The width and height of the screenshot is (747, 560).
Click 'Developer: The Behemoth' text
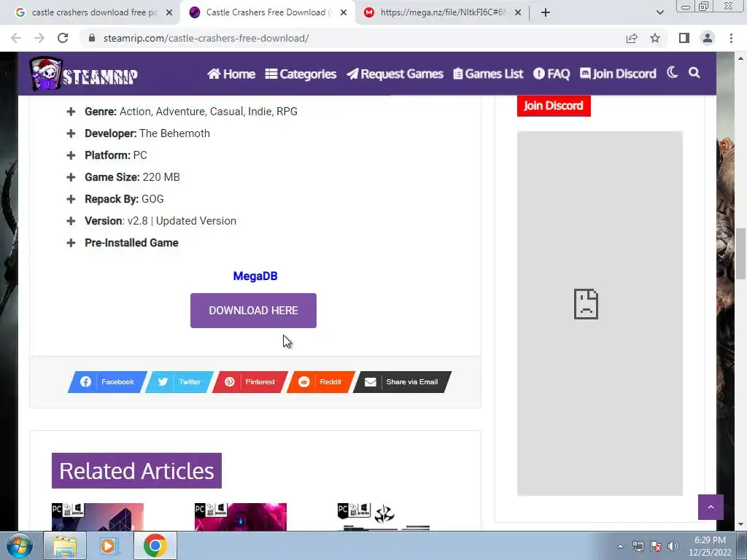tap(147, 133)
